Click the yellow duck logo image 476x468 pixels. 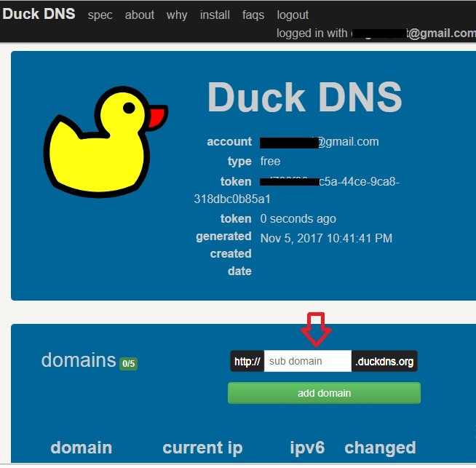pos(106,142)
